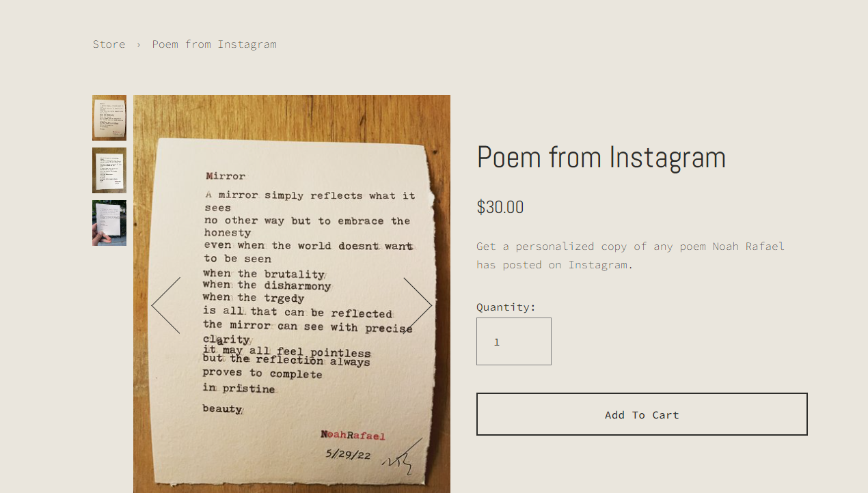Click the 'Mirror' title in poem image
The width and height of the screenshot is (868, 493).
click(x=226, y=176)
